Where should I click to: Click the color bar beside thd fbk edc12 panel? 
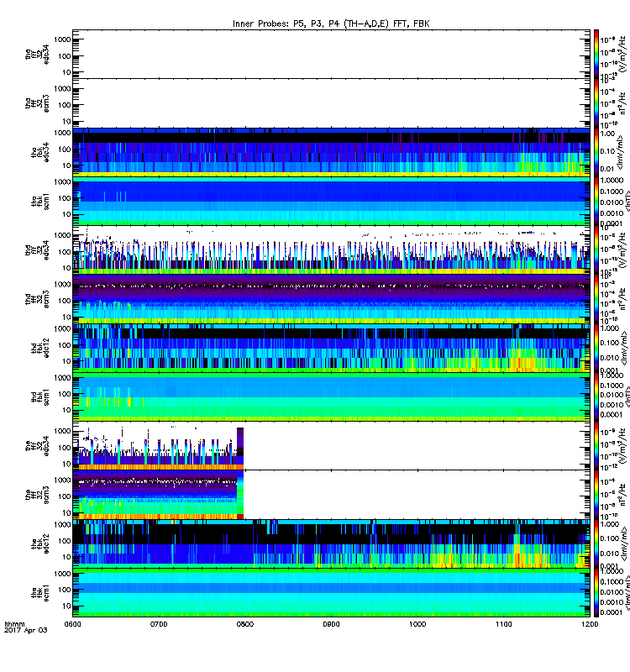(x=596, y=348)
